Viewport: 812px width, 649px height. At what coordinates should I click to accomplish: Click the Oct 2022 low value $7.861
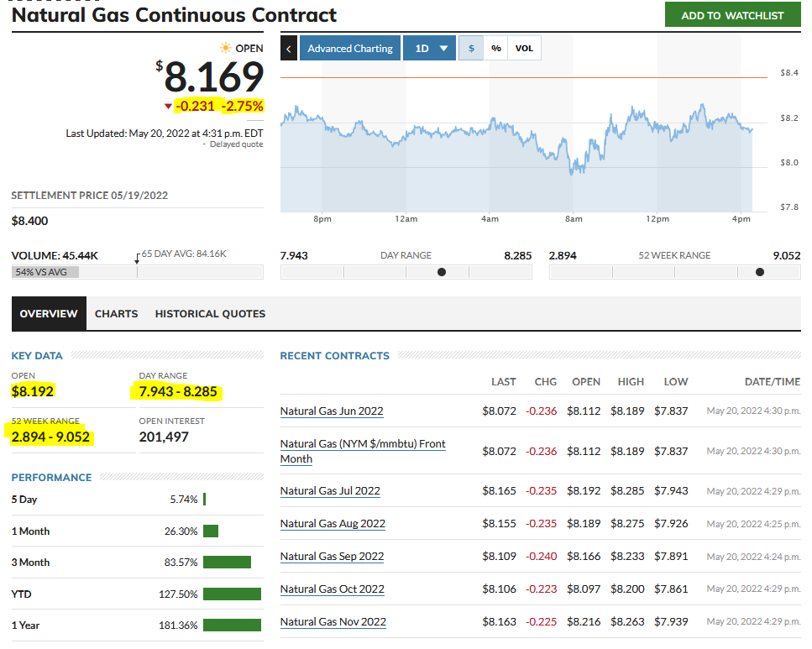[x=671, y=589]
